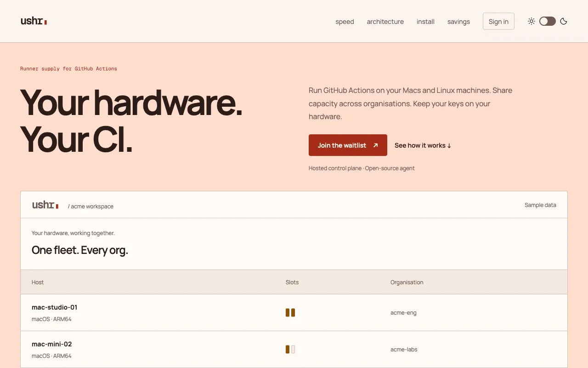588x368 pixels.
Task: Click the ushr logo in the workspace panel
Action: click(45, 205)
